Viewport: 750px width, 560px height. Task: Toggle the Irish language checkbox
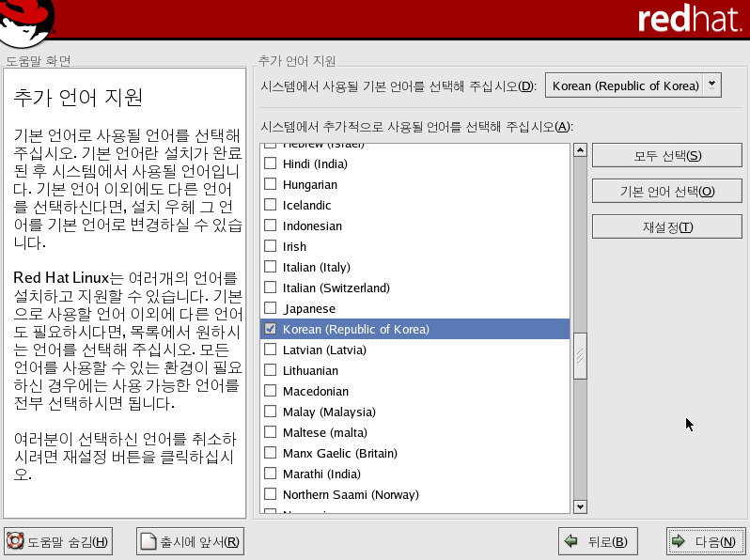(271, 246)
